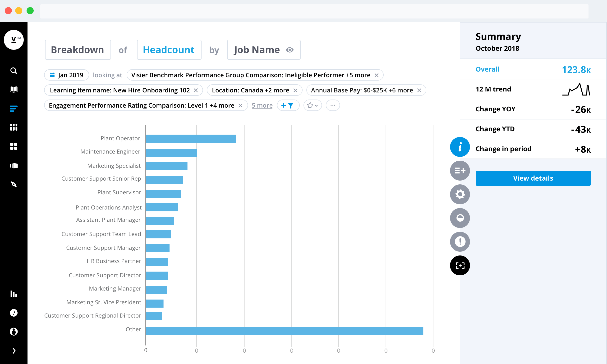Click the HR Business Partner label
The height and width of the screenshot is (364, 607).
pos(114,261)
